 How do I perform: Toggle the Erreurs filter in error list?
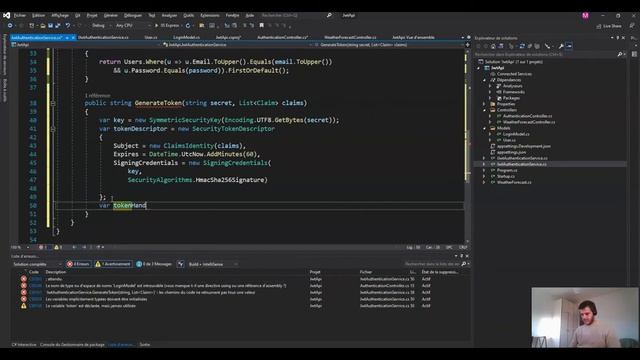pos(78,264)
